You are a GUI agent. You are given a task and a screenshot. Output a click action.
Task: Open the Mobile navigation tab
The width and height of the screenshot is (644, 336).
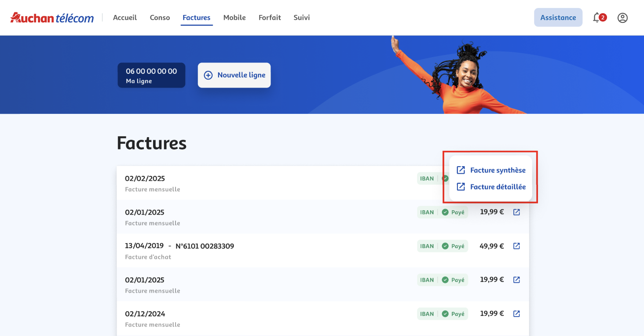click(x=234, y=18)
